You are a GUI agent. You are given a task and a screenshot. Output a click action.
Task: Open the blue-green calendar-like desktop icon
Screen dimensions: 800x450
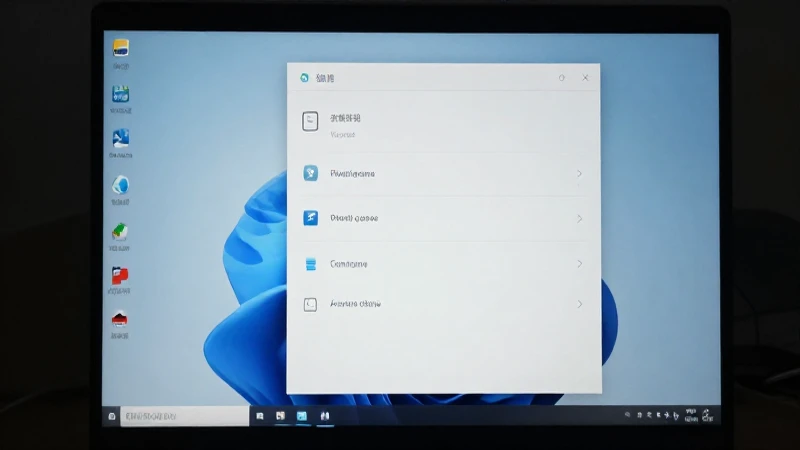click(121, 94)
